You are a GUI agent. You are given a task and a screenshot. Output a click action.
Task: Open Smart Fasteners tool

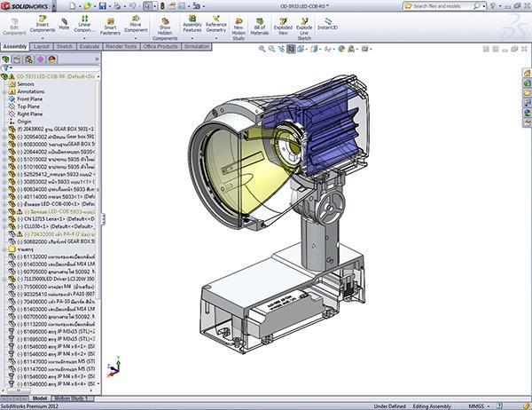110,27
